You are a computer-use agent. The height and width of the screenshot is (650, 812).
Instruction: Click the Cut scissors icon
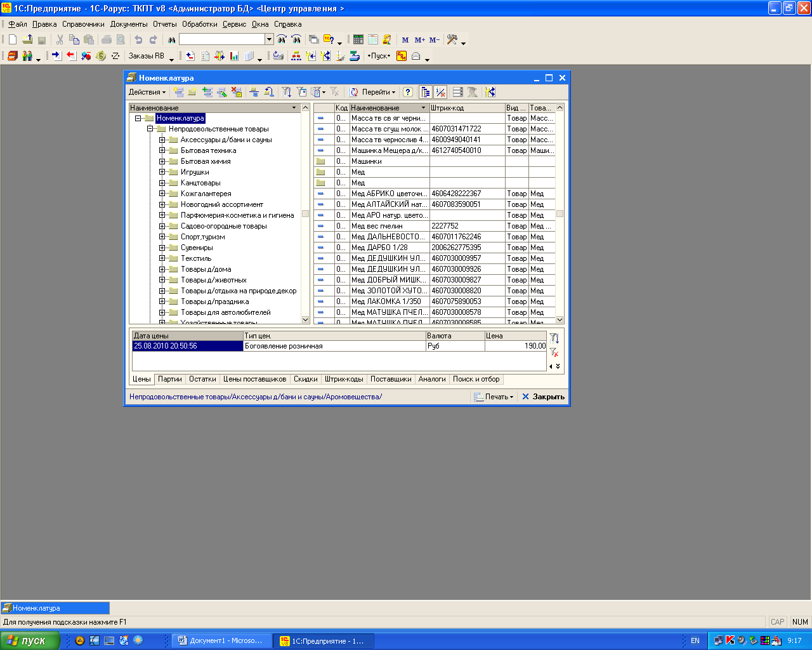pyautogui.click(x=60, y=39)
